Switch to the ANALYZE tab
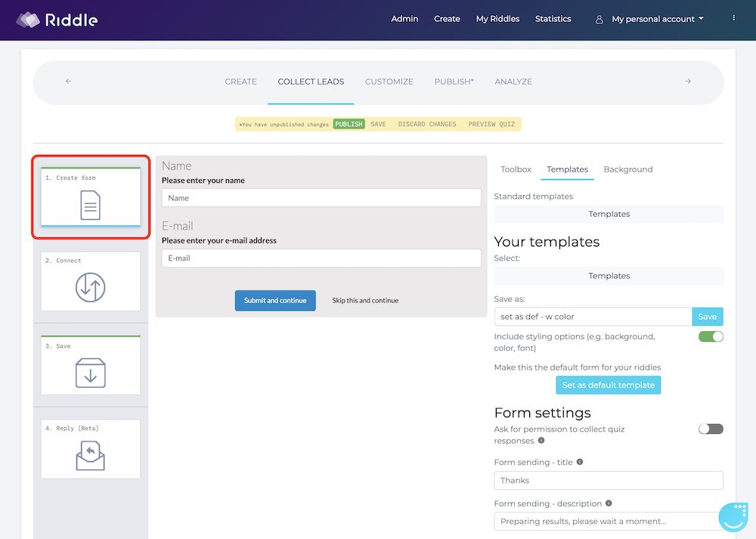The image size is (756, 539). pos(513,82)
